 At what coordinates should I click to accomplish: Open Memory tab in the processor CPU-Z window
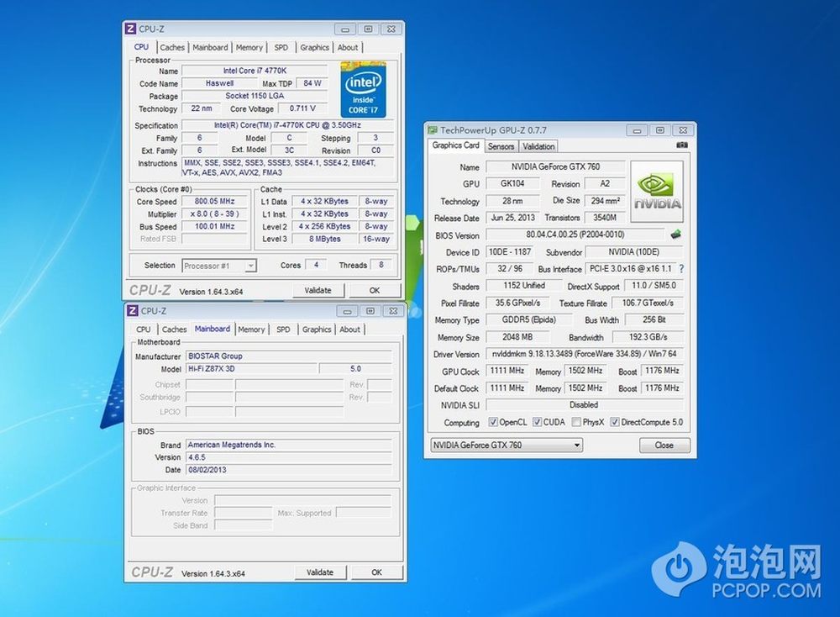tap(249, 47)
